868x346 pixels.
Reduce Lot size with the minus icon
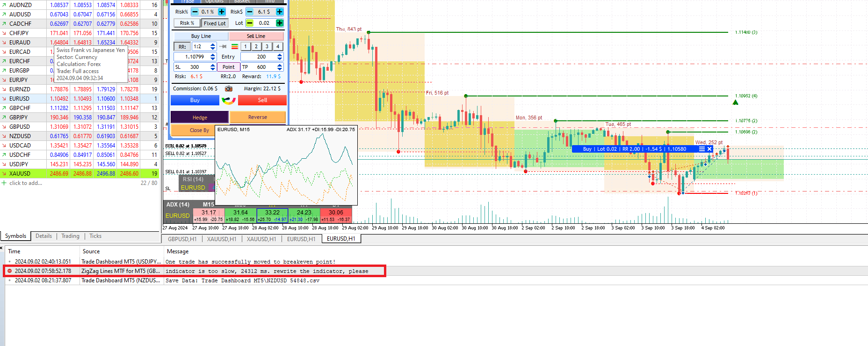250,23
